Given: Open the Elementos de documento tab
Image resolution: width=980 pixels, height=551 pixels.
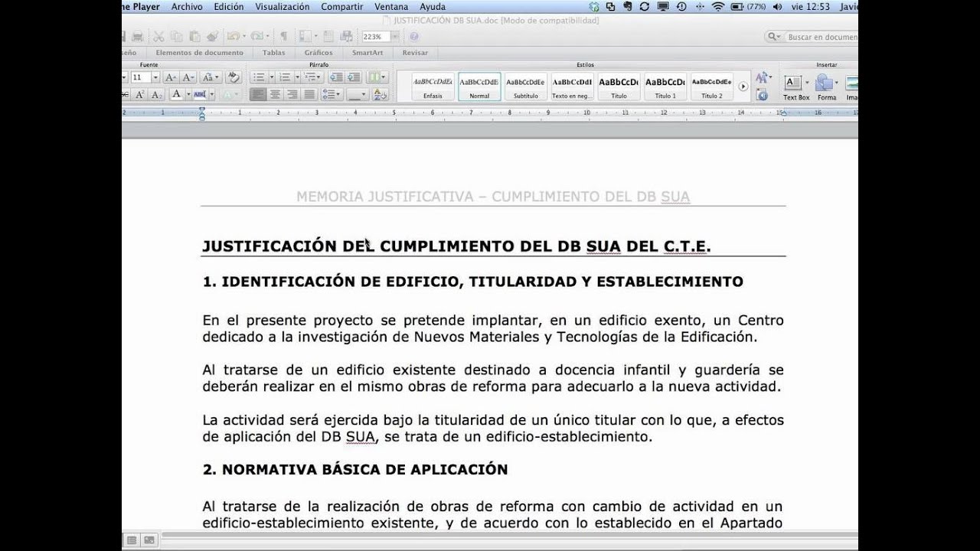Looking at the screenshot, I should [x=199, y=53].
